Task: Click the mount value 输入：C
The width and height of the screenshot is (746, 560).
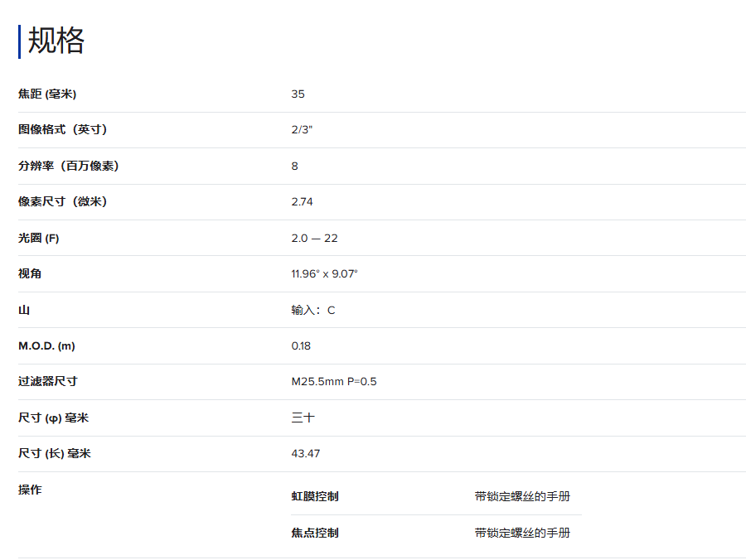Action: pyautogui.click(x=312, y=311)
